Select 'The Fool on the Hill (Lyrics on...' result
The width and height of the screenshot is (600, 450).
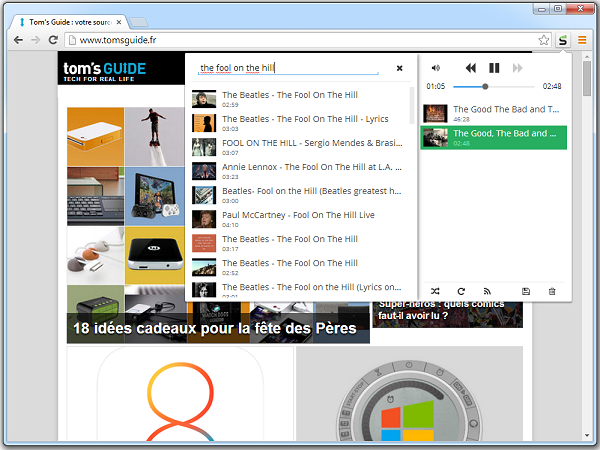(300, 289)
